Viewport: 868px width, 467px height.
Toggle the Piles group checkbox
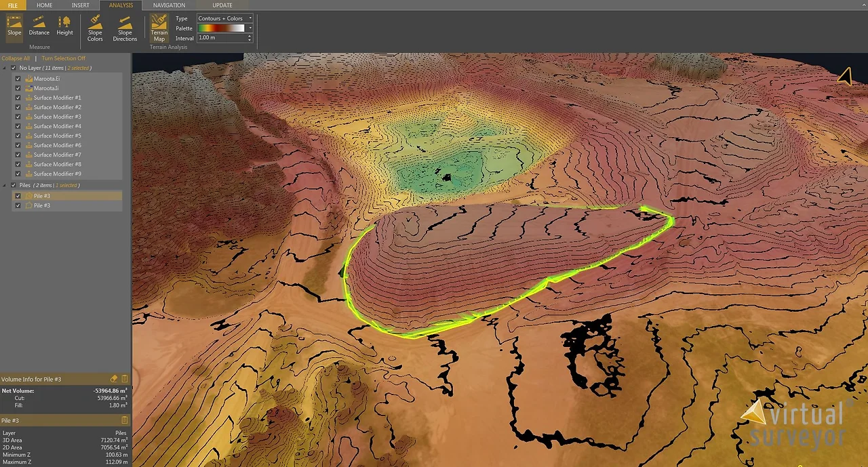coord(14,185)
